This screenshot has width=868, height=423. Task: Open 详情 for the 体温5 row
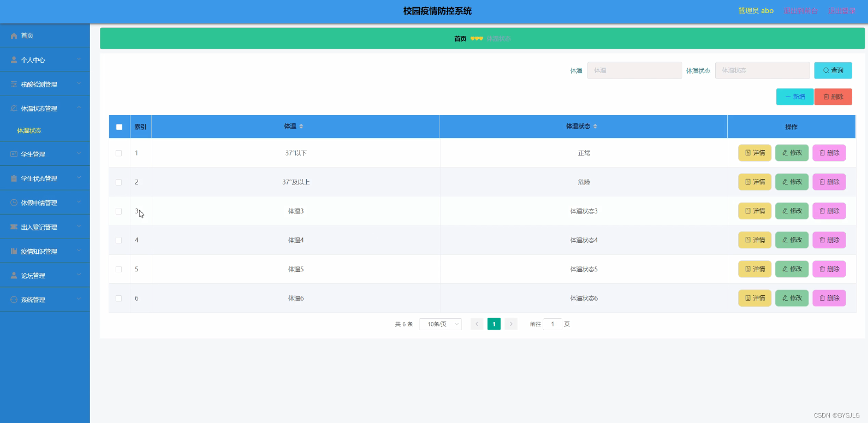click(x=755, y=269)
